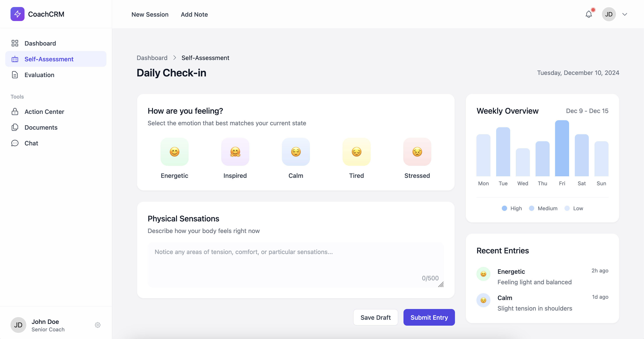Click the notification bell icon

589,14
